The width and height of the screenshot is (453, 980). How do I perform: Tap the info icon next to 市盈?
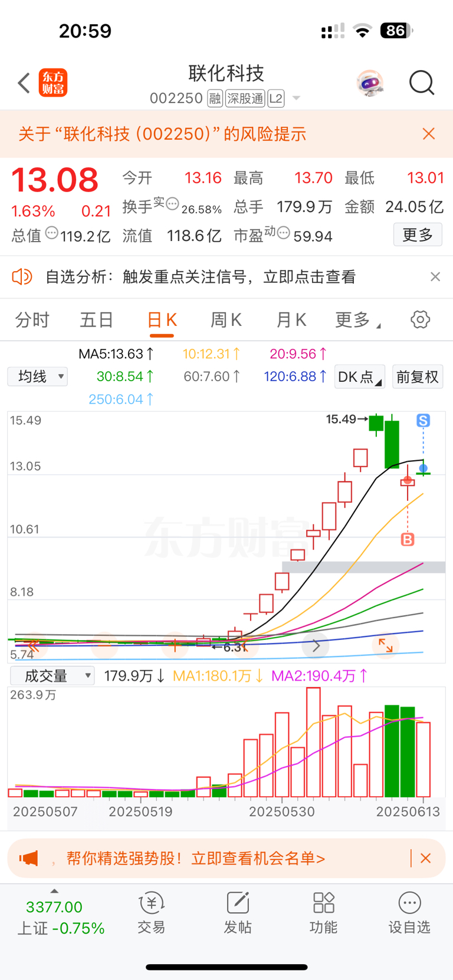coord(284,233)
